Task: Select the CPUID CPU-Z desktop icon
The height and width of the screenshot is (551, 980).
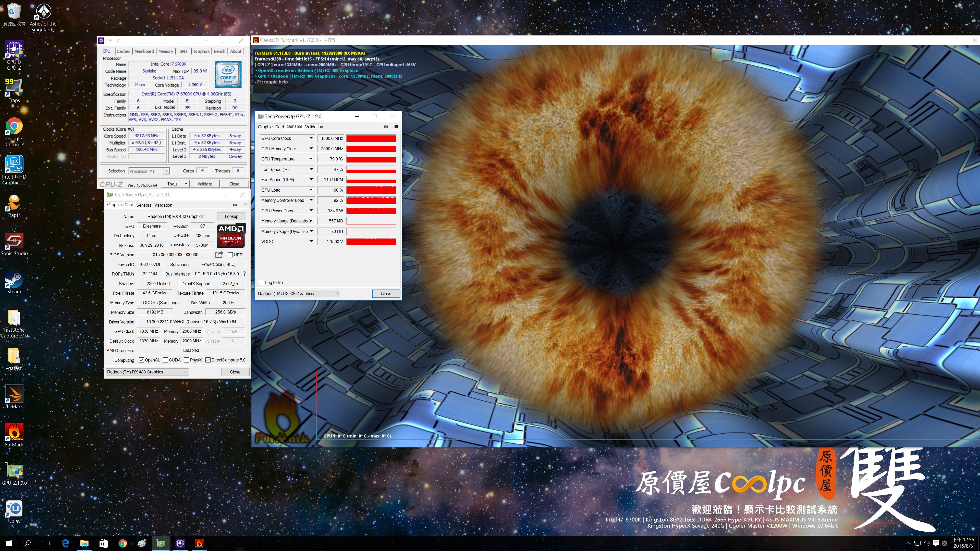Action: click(x=14, y=56)
